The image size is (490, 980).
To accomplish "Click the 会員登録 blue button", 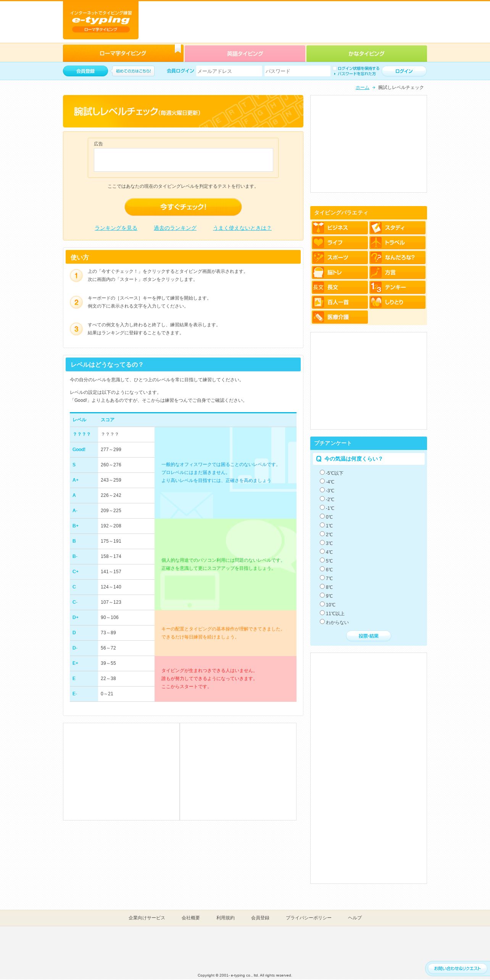I will click(x=85, y=71).
